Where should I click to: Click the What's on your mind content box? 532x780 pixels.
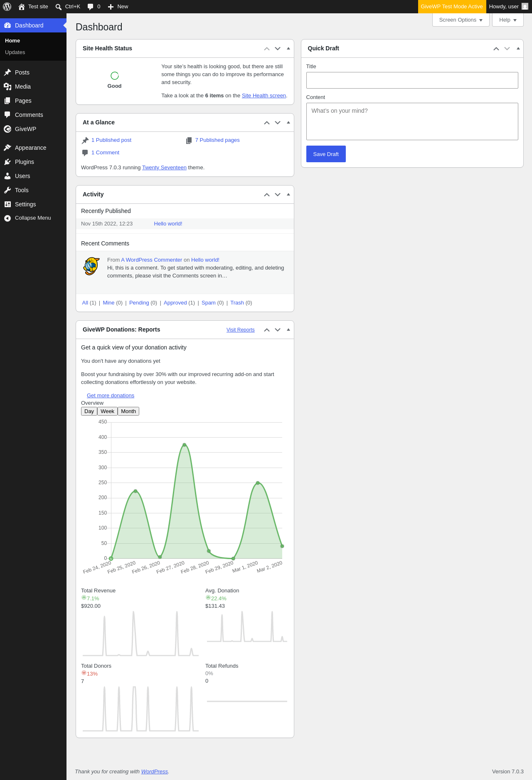click(412, 121)
